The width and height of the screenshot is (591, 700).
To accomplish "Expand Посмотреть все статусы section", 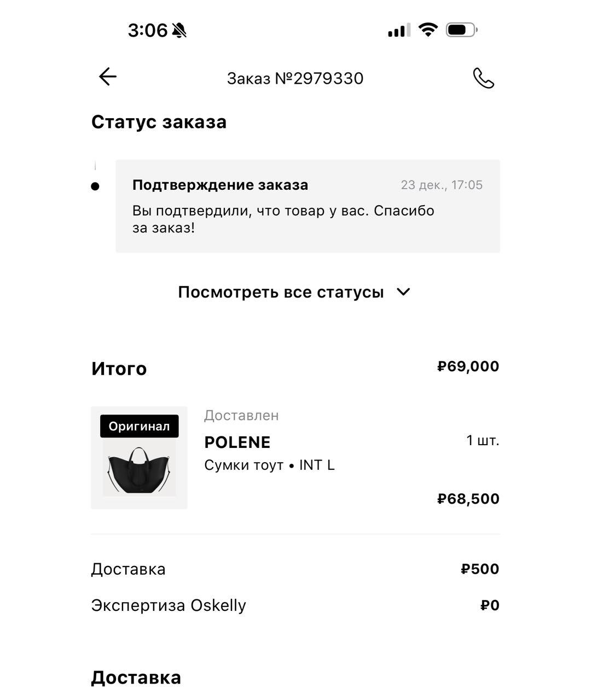I will [281, 292].
